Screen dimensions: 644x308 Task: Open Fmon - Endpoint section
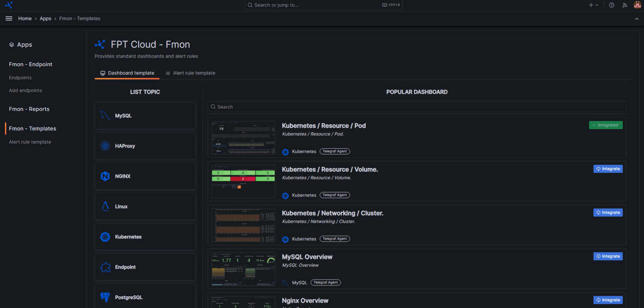31,64
